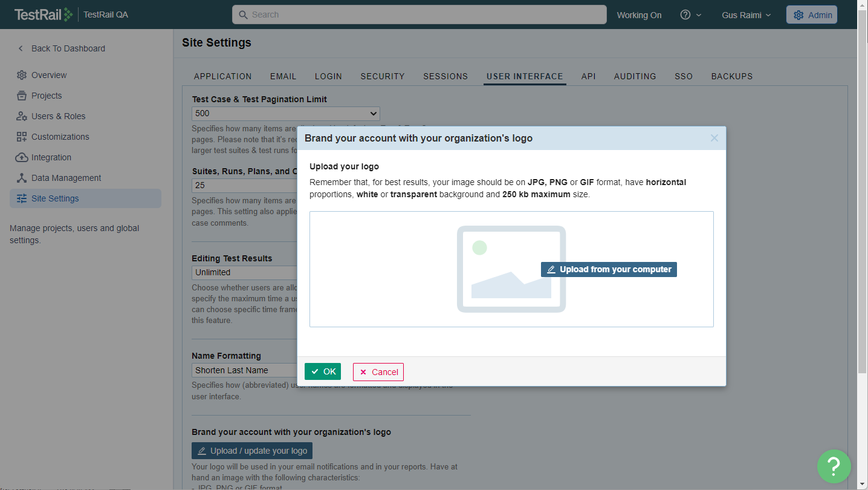Open Overview in the sidebar
This screenshot has height=490, width=868.
[x=49, y=75]
